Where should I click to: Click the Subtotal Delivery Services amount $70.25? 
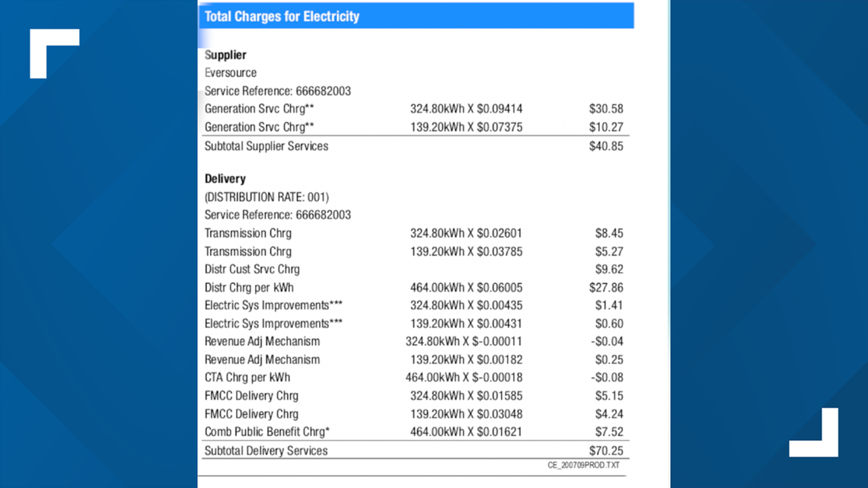point(606,451)
